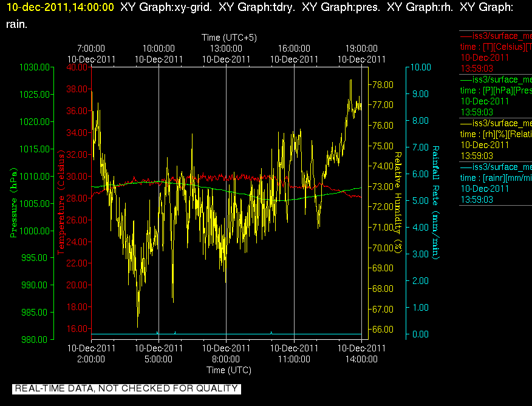The width and height of the screenshot is (532, 406).
Task: Click the 40.00 temperature axis tick label
Action: [77, 67]
